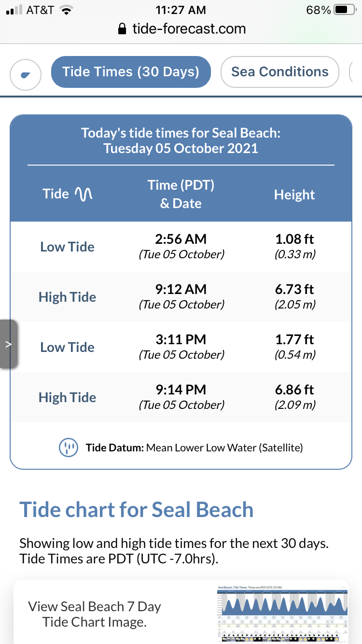Viewport: 362px width, 644px height.
Task: Tap the 2:56 AM Low Tide row
Action: (x=181, y=246)
